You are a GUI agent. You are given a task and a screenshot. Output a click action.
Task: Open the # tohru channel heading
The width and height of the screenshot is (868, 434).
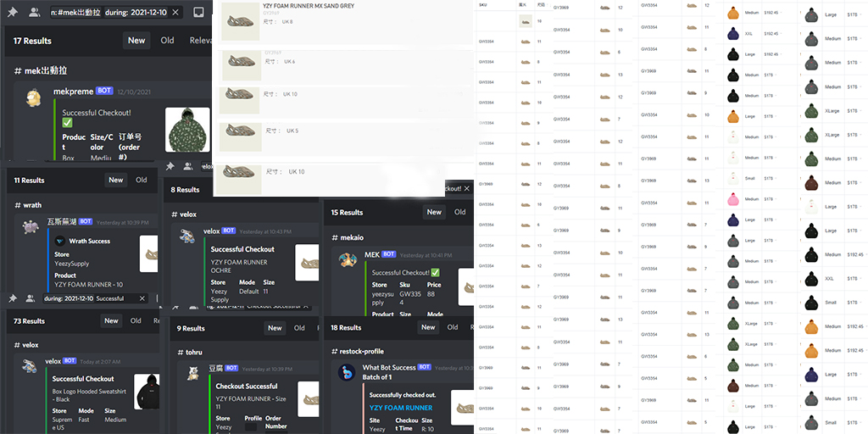click(187, 352)
